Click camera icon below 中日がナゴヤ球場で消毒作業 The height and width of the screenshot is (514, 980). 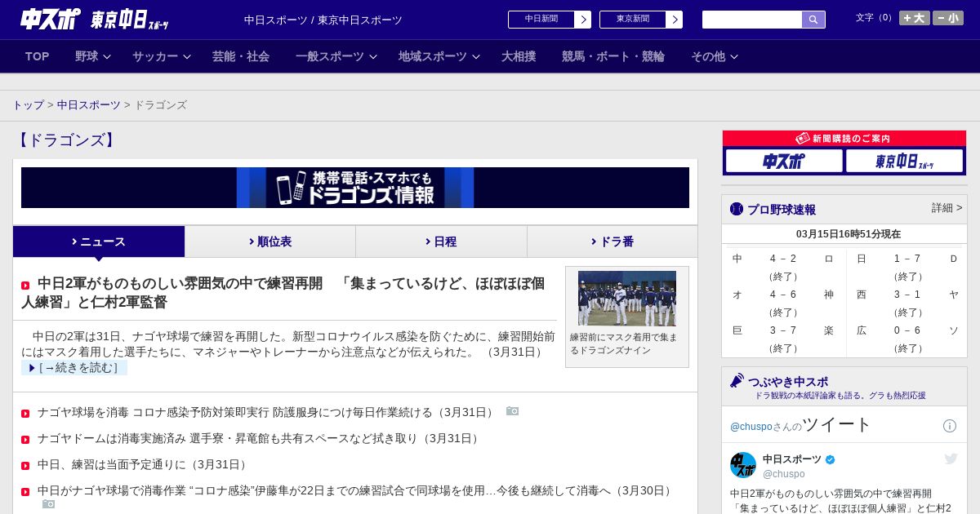[x=49, y=504]
